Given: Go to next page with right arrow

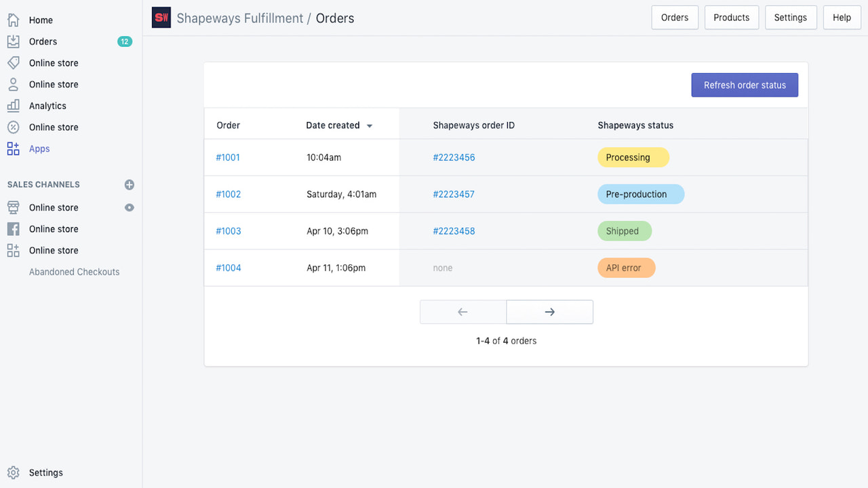Looking at the screenshot, I should 549,312.
